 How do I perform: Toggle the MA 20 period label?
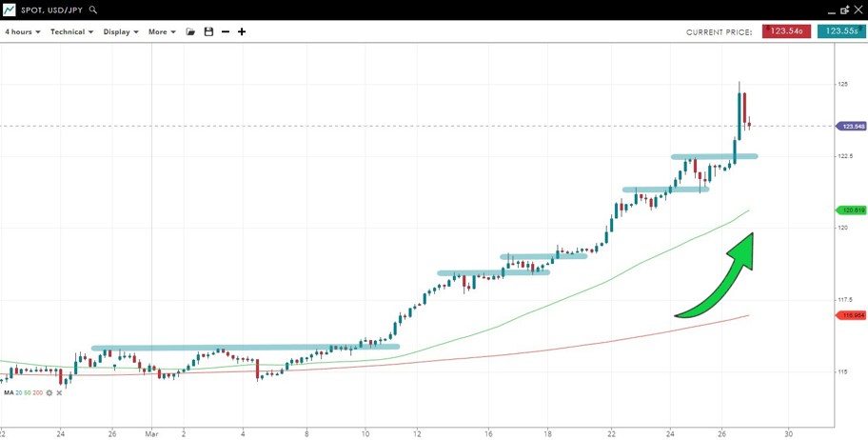click(x=20, y=392)
